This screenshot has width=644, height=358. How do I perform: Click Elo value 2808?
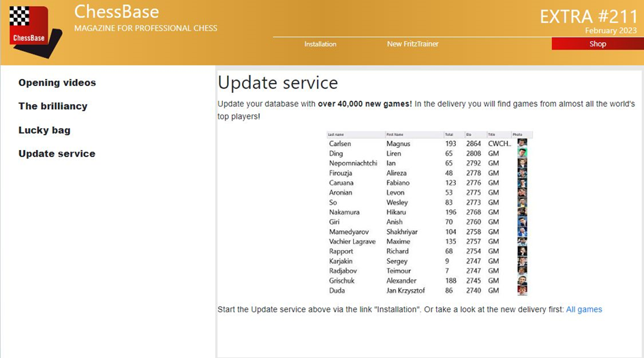[x=473, y=153]
